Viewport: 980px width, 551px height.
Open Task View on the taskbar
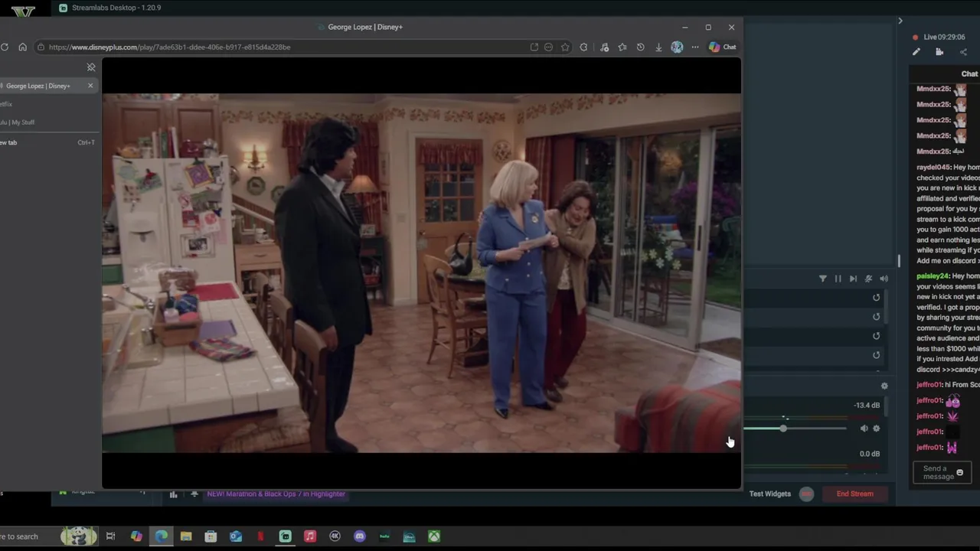[x=110, y=536]
